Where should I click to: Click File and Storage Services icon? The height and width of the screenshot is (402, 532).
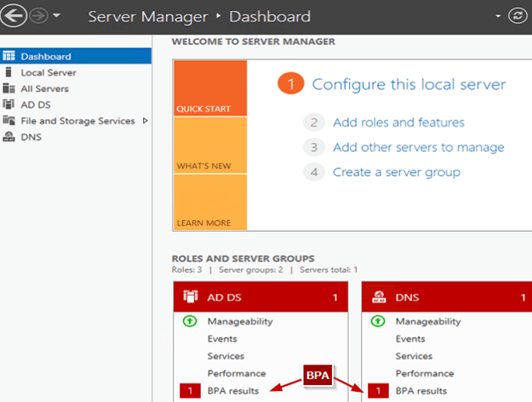coord(9,120)
